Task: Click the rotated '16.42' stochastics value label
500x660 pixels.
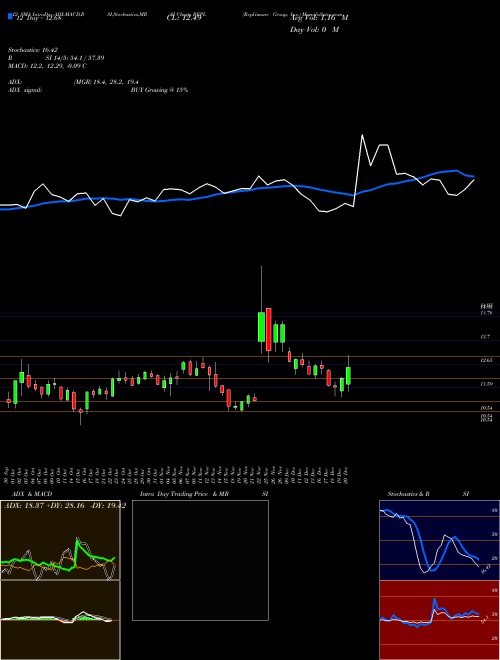Action: [485, 570]
